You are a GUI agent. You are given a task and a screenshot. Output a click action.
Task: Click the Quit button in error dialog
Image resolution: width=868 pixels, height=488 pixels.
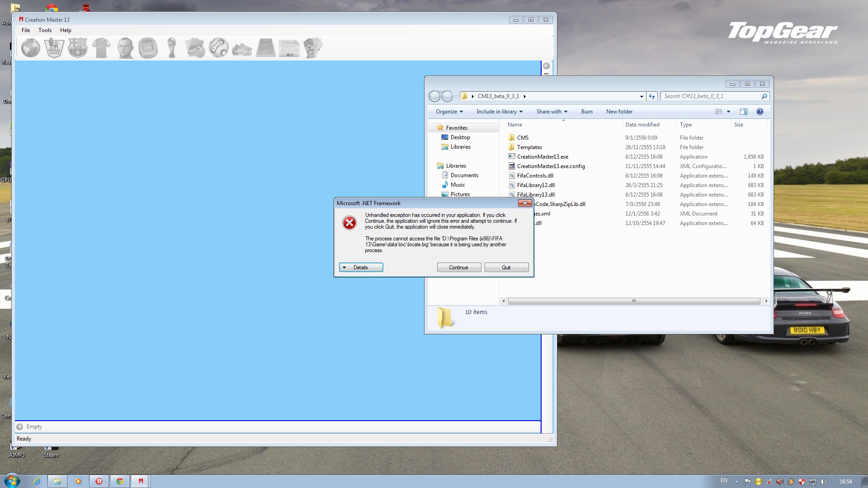pos(506,267)
